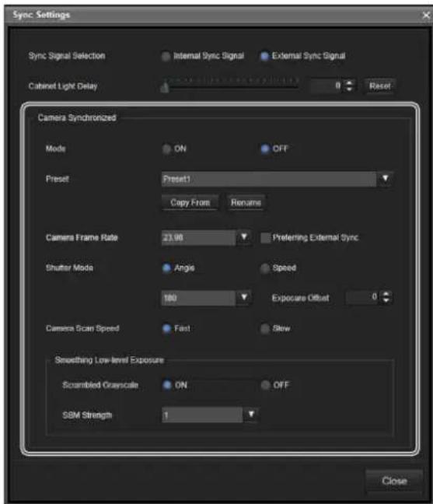The width and height of the screenshot is (433, 504).
Task: Increase Cabinet Light Delay with up arrow
Action: coord(350,82)
